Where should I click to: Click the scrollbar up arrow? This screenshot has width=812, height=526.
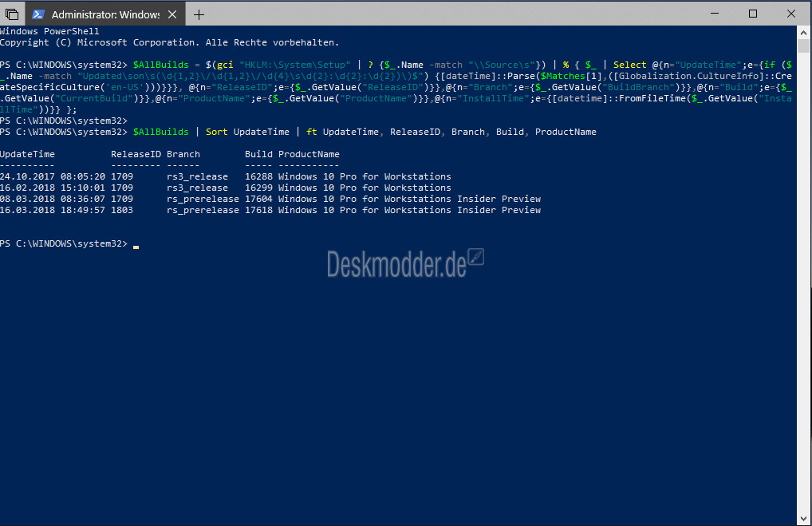pos(804,32)
